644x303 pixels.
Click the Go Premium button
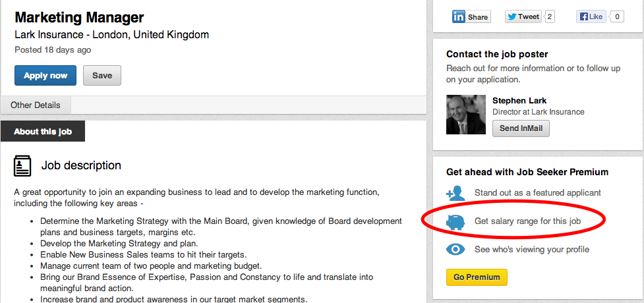(x=477, y=277)
